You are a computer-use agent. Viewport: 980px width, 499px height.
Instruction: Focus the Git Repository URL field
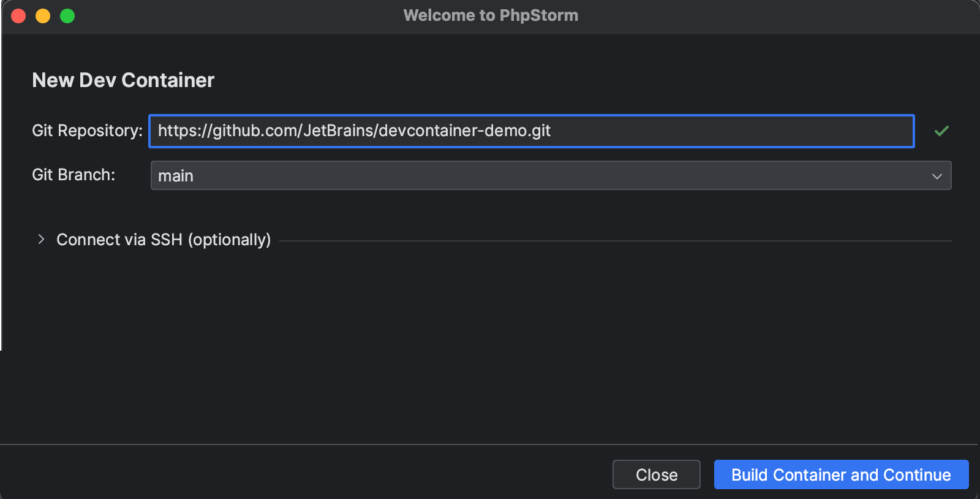[x=531, y=131]
